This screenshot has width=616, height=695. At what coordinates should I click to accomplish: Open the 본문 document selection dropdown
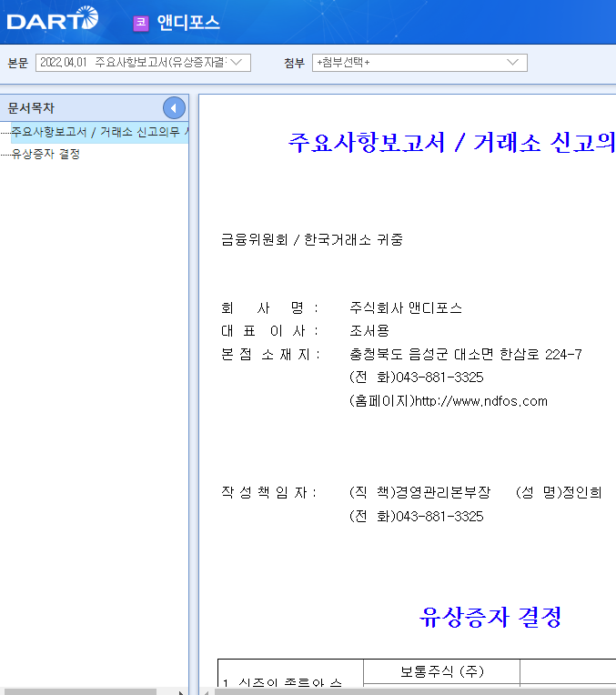coord(143,63)
